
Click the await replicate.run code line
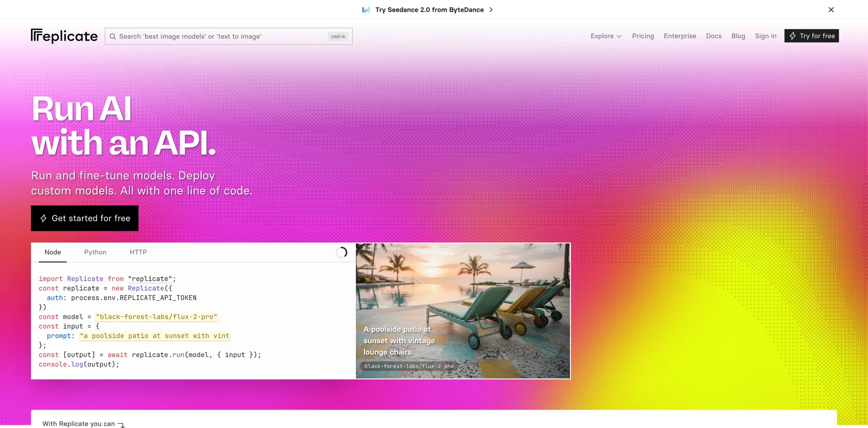tap(150, 355)
